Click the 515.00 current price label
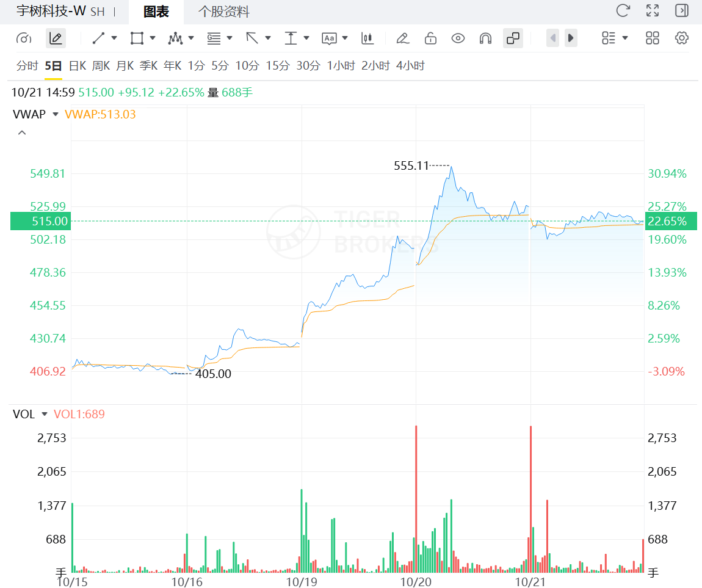The width and height of the screenshot is (702, 588). coord(41,221)
